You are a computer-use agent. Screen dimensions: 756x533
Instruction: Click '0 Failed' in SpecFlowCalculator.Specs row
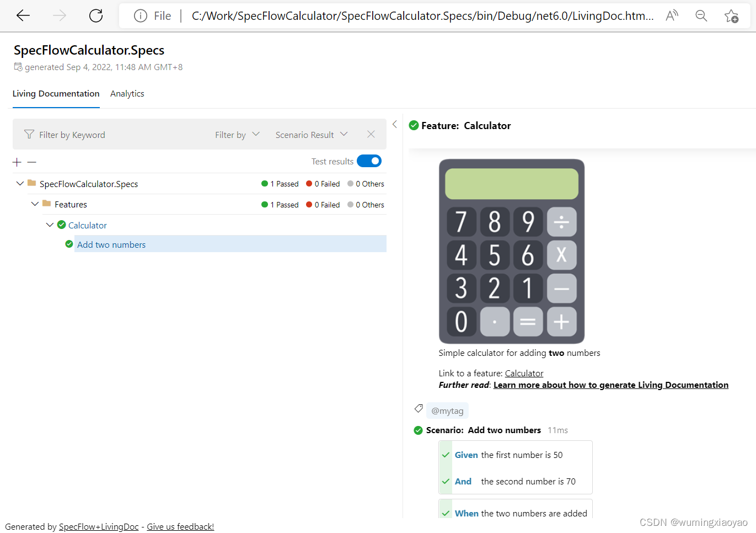click(x=323, y=184)
